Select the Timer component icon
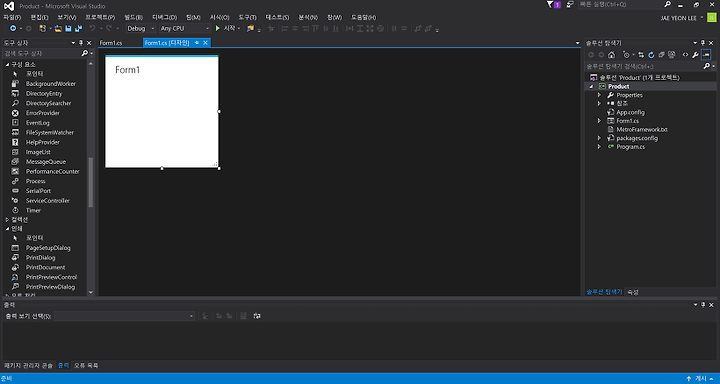Image resolution: width=720 pixels, height=384 pixels. click(15, 210)
